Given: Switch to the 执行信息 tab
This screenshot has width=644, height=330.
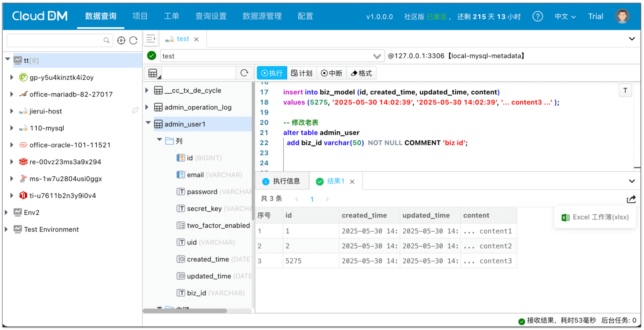Looking at the screenshot, I should [x=282, y=181].
